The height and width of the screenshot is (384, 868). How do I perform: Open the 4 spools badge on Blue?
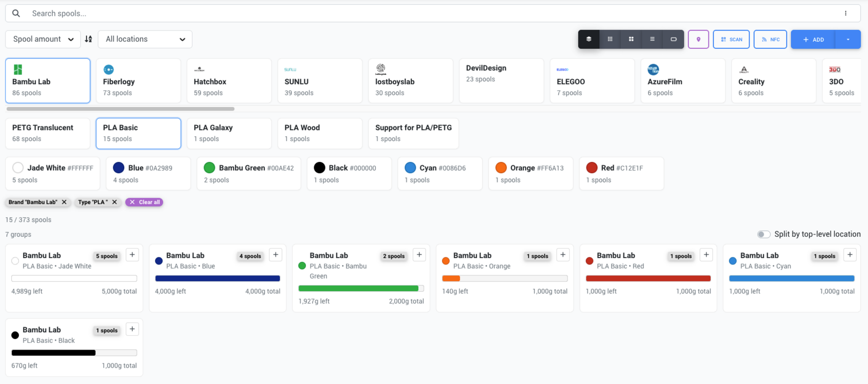(250, 256)
